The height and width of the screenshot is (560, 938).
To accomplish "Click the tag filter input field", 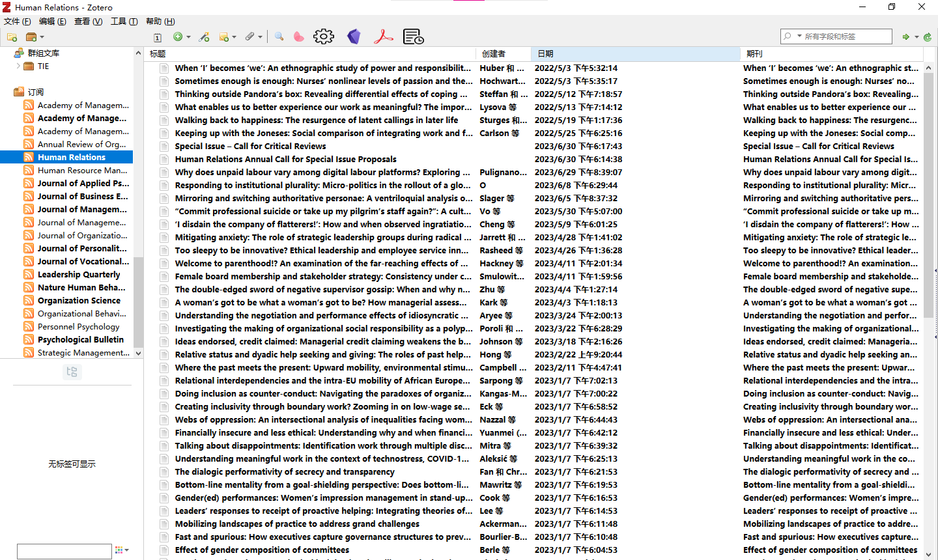I will point(64,552).
